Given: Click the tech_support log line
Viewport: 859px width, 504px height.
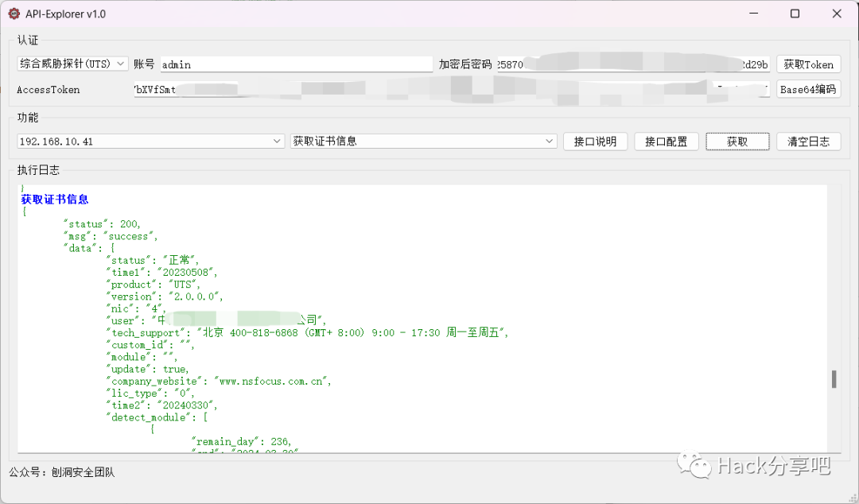Looking at the screenshot, I should [x=307, y=332].
